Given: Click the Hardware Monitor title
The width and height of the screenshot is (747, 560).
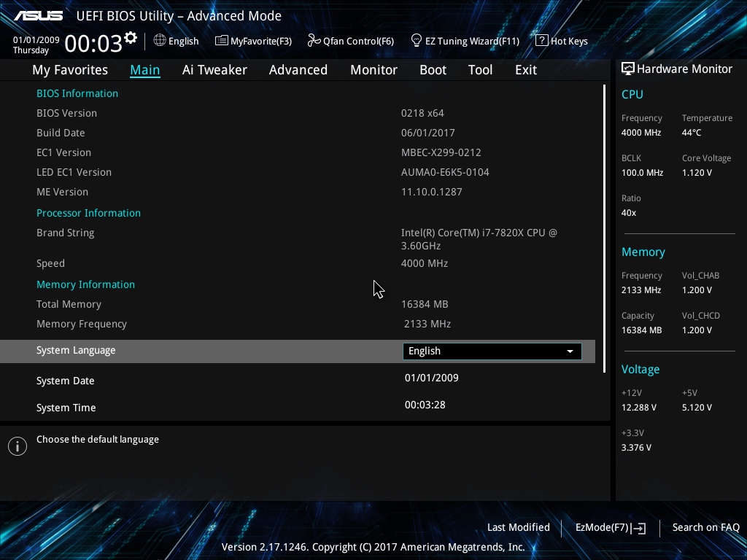Looking at the screenshot, I should pos(684,69).
